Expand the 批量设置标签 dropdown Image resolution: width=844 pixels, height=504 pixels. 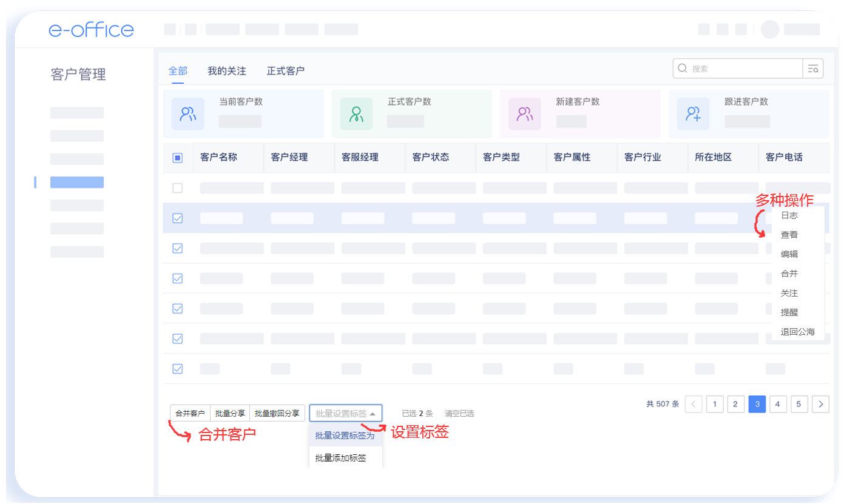[346, 414]
